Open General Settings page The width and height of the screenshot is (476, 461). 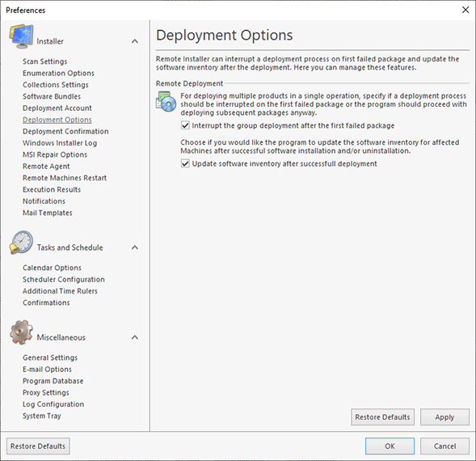click(x=50, y=357)
